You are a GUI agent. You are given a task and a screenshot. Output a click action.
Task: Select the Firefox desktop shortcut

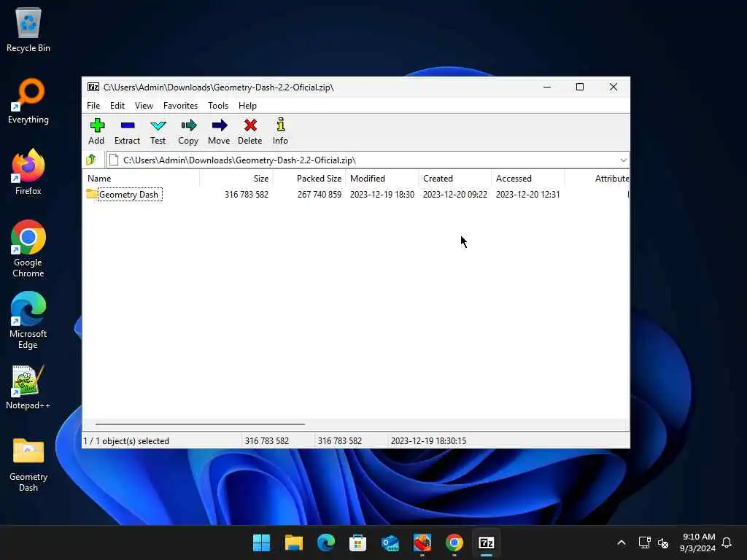click(x=28, y=172)
